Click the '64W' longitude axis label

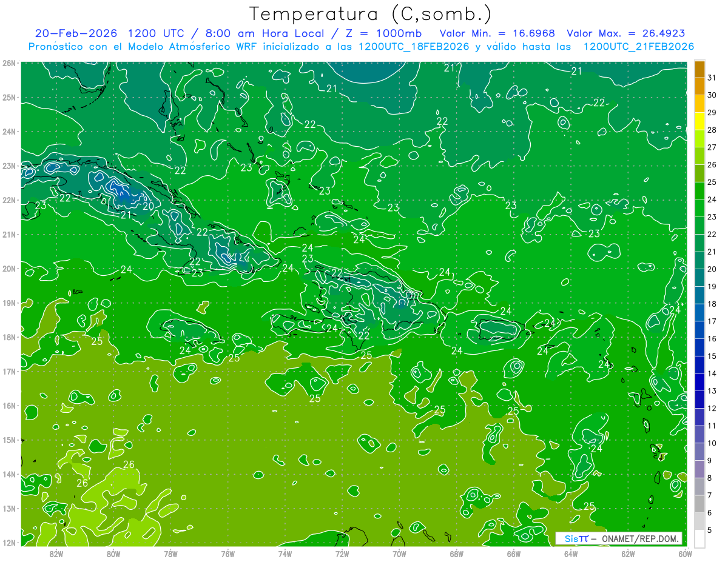pyautogui.click(x=570, y=554)
